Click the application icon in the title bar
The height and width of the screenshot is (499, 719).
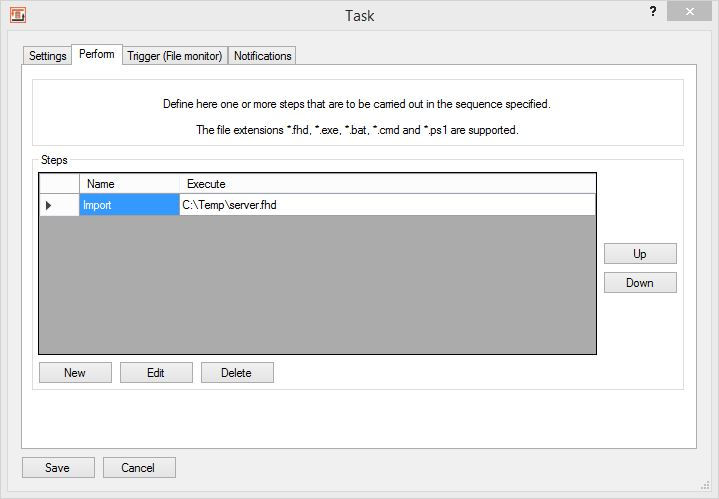coord(17,15)
